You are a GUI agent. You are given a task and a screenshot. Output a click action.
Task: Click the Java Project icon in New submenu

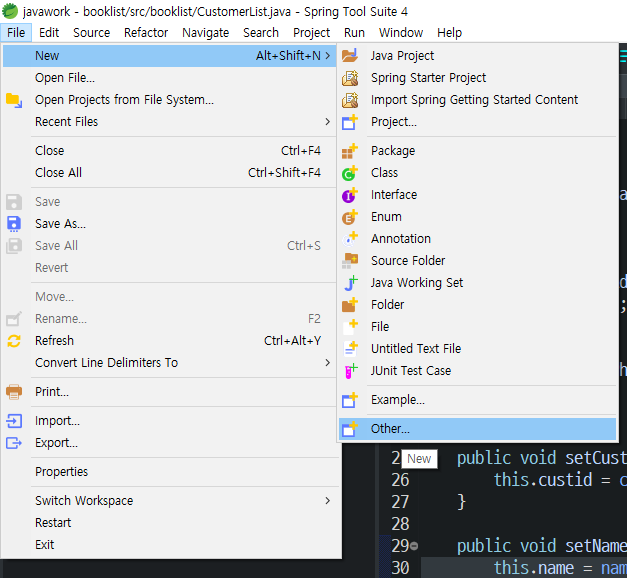click(350, 56)
